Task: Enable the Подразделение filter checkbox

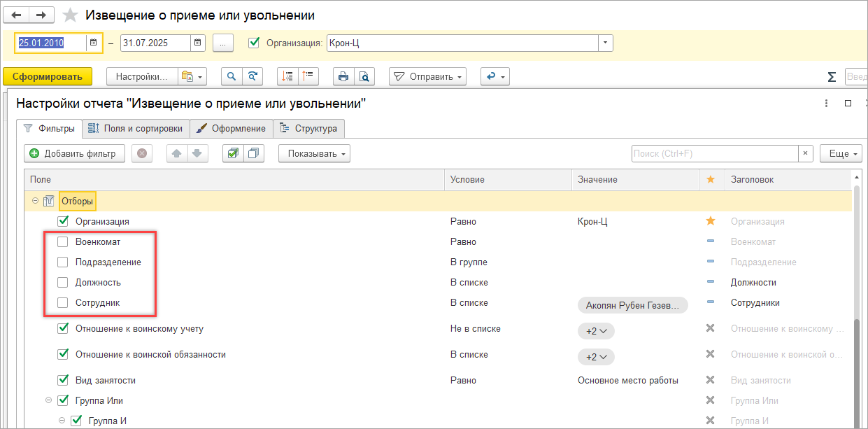Action: point(63,262)
